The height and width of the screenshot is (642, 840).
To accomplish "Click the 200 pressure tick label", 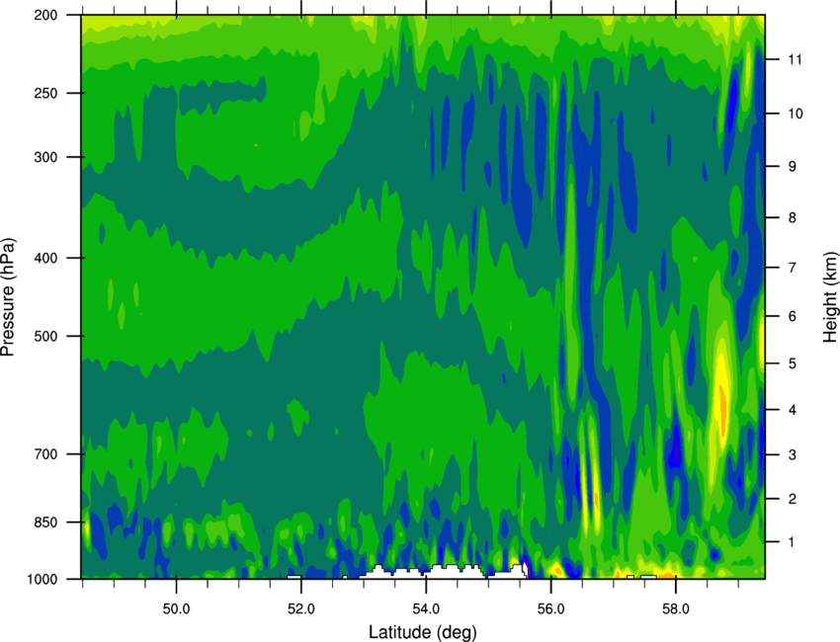I will [45, 15].
